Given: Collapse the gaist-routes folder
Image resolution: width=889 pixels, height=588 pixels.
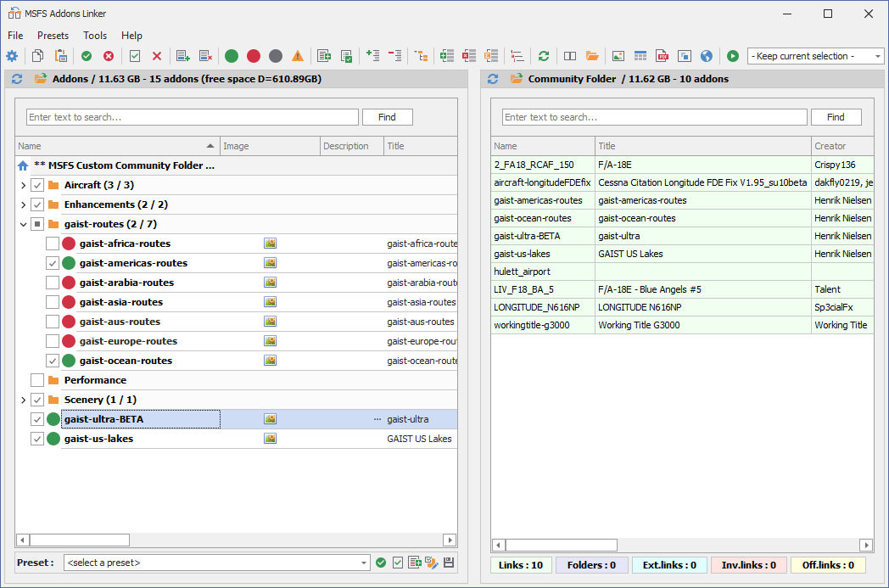Looking at the screenshot, I should (x=23, y=224).
